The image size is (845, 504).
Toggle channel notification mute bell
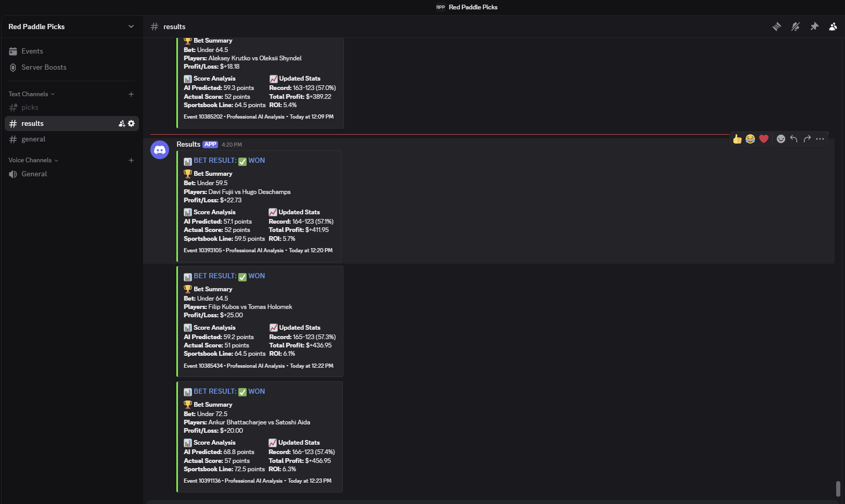(795, 27)
